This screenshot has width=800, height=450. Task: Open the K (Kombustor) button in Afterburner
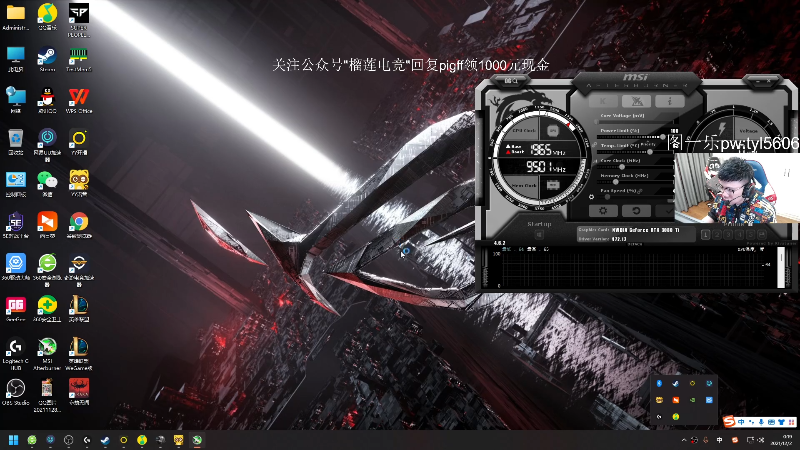tap(603, 102)
